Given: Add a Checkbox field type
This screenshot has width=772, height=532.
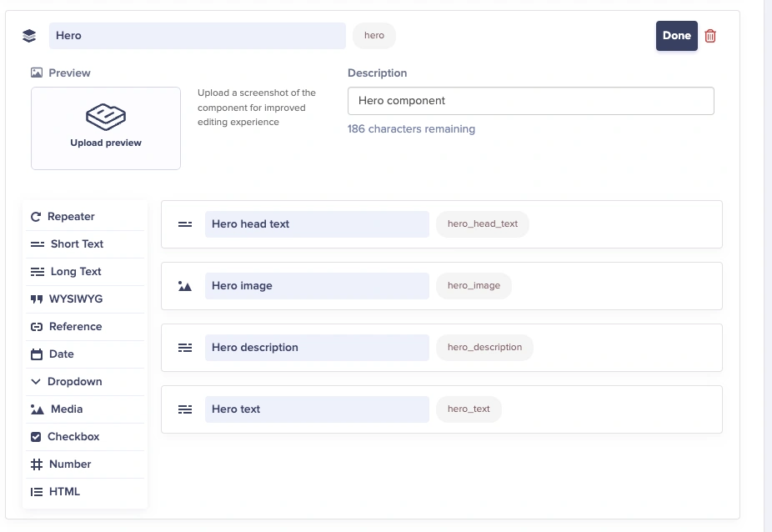Looking at the screenshot, I should [73, 437].
